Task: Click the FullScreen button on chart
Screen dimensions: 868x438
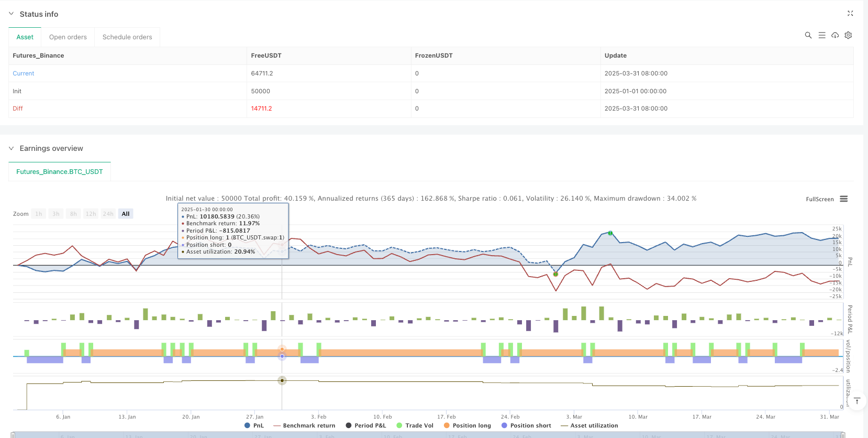Action: click(x=819, y=199)
